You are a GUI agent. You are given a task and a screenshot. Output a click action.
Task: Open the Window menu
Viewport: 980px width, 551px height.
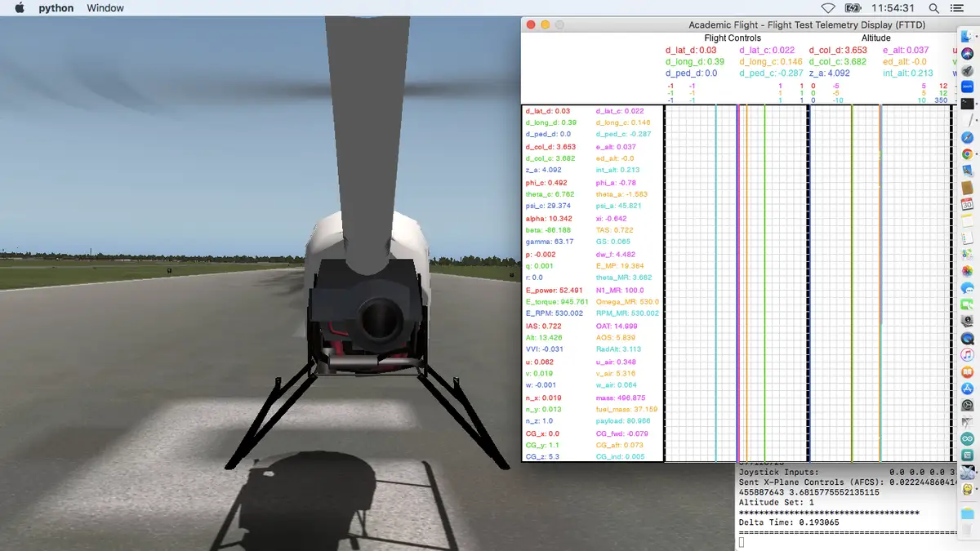point(105,8)
